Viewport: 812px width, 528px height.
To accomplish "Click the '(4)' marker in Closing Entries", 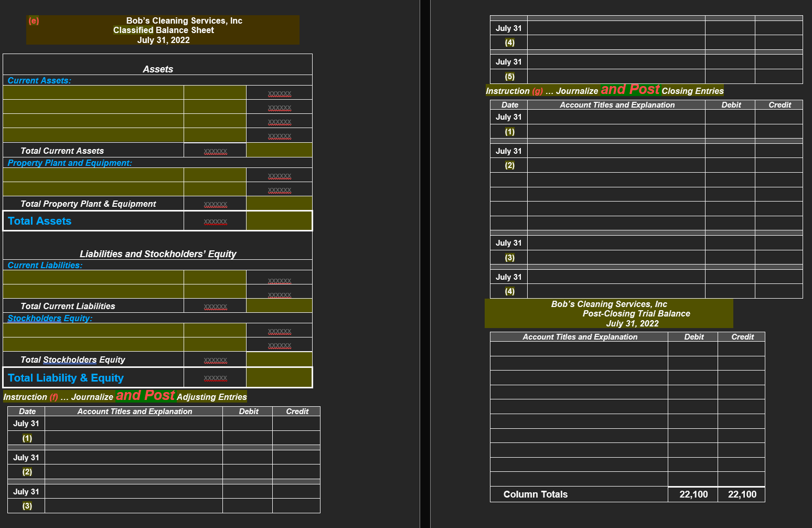I will 510,291.
